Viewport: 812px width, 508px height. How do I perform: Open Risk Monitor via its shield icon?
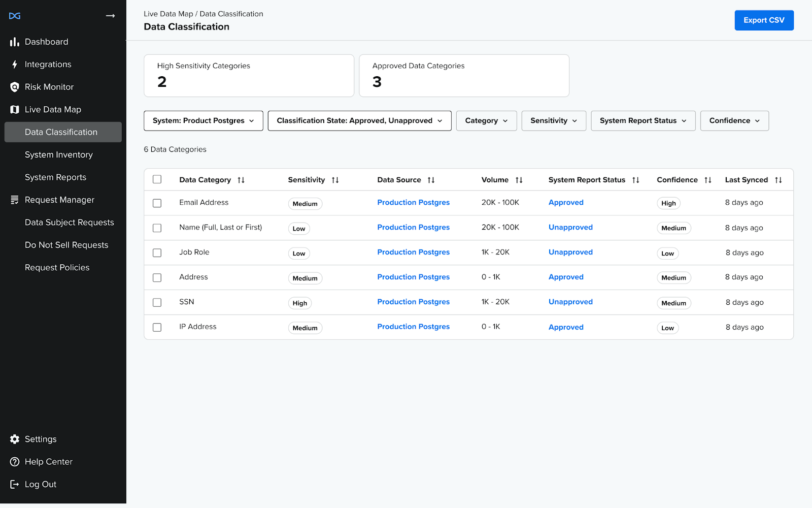tap(15, 86)
